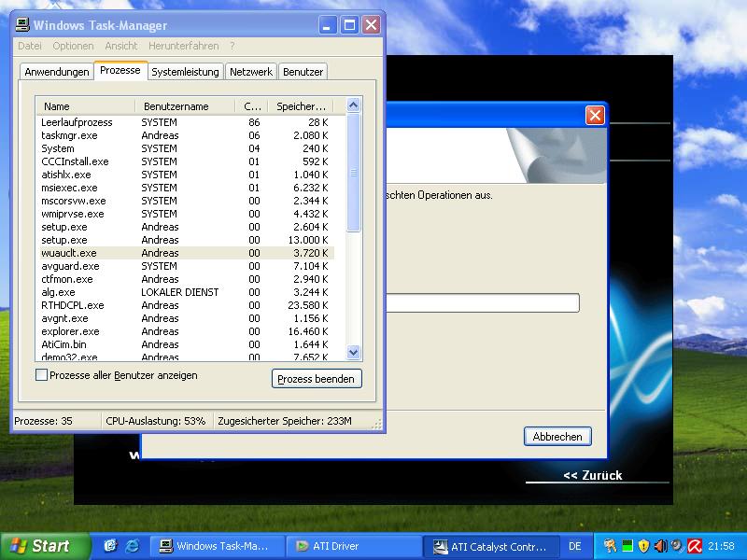This screenshot has width=747, height=560.
Task: Open the Optionen menu
Action: 73,46
